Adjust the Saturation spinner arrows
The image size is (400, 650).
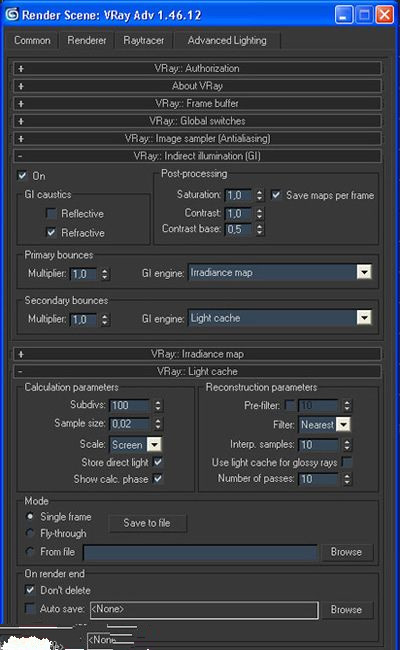pos(259,195)
